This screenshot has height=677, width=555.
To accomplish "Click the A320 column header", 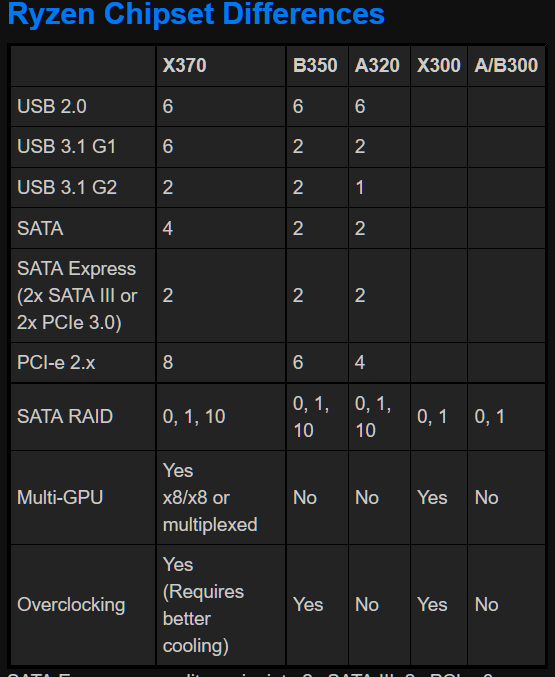I will pyautogui.click(x=377, y=66).
